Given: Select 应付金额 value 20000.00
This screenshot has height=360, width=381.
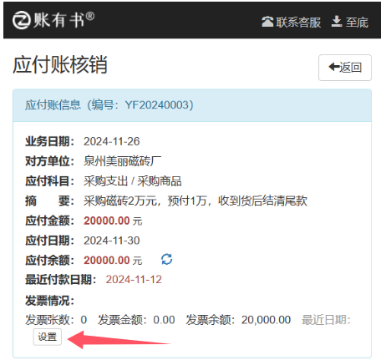Looking at the screenshot, I should (107, 221).
